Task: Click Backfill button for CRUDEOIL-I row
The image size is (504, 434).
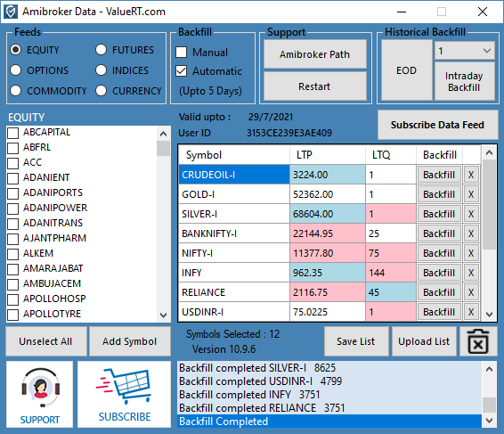Action: tap(439, 175)
